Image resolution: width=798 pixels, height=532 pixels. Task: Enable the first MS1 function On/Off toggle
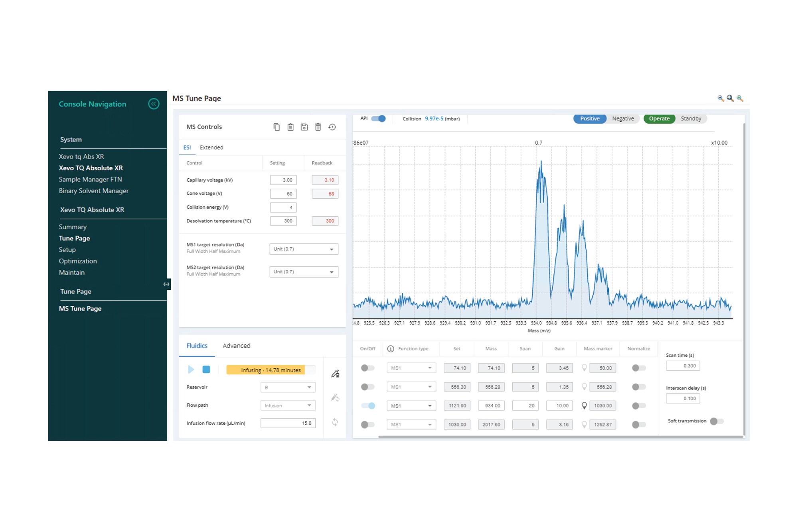[367, 368]
